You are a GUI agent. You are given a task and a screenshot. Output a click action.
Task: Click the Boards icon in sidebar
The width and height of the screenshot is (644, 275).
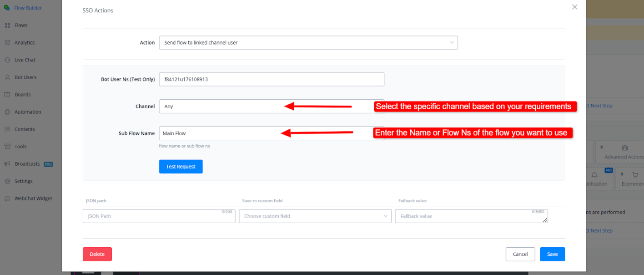point(7,95)
